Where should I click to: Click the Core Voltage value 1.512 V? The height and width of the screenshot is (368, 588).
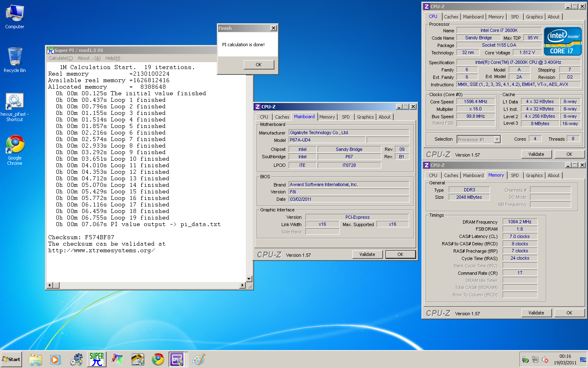(527, 52)
